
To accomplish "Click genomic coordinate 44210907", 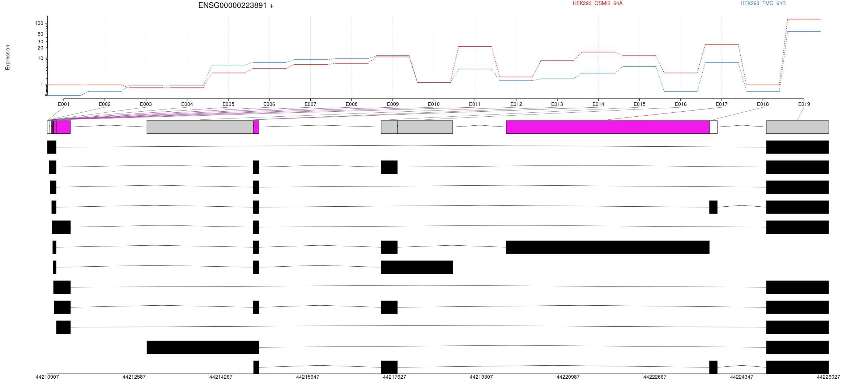I will coord(47,377).
